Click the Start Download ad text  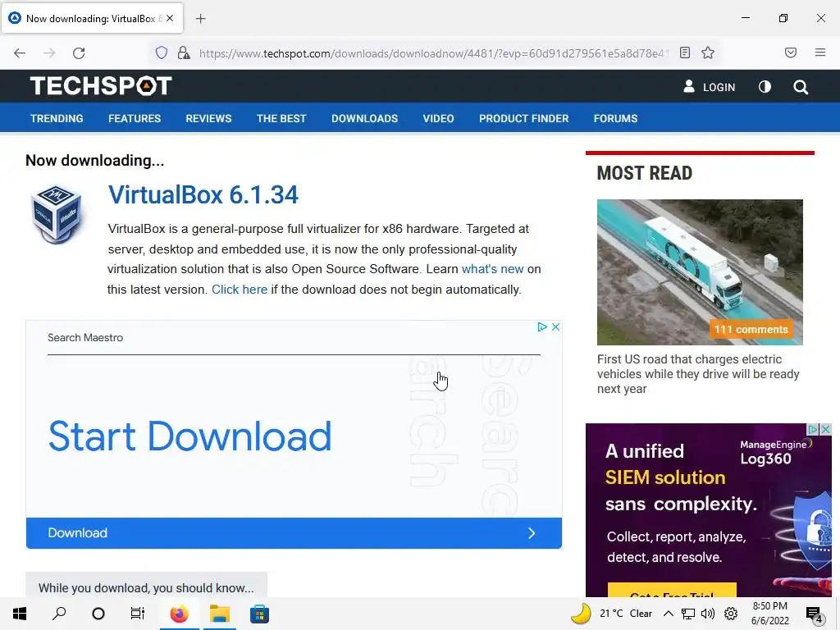point(189,436)
